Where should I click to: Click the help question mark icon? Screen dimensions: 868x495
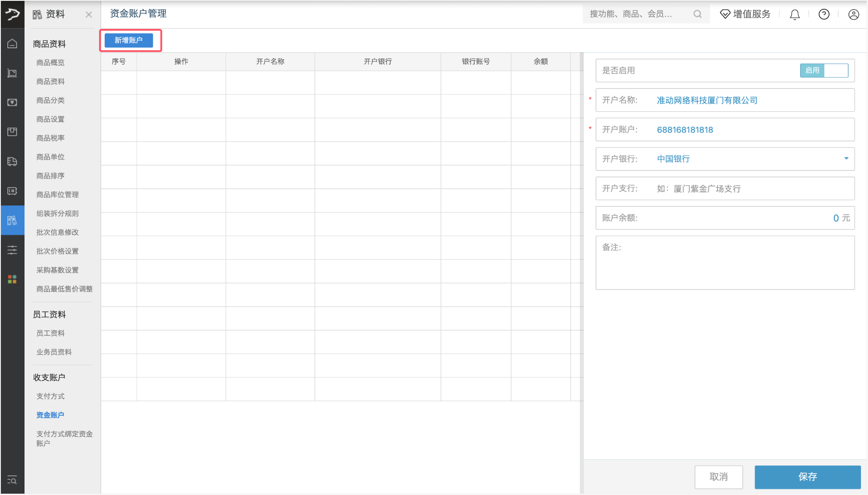coord(824,14)
